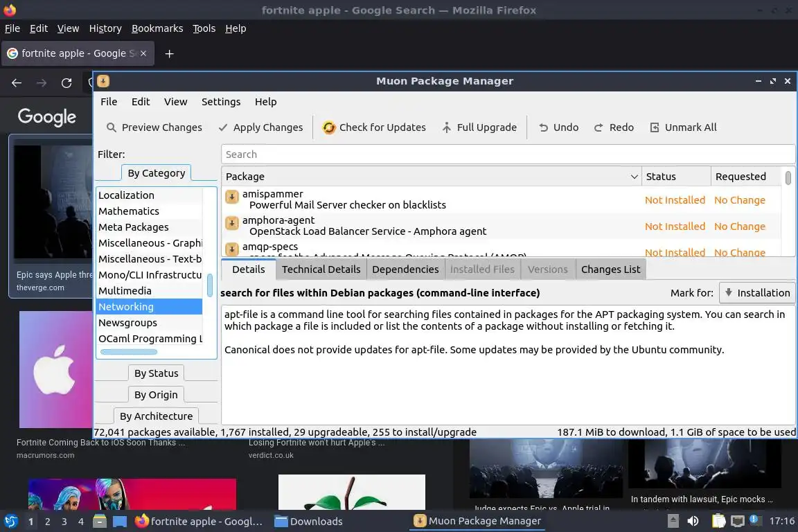Click the Redo arrow icon
This screenshot has height=532, width=798.
click(598, 127)
